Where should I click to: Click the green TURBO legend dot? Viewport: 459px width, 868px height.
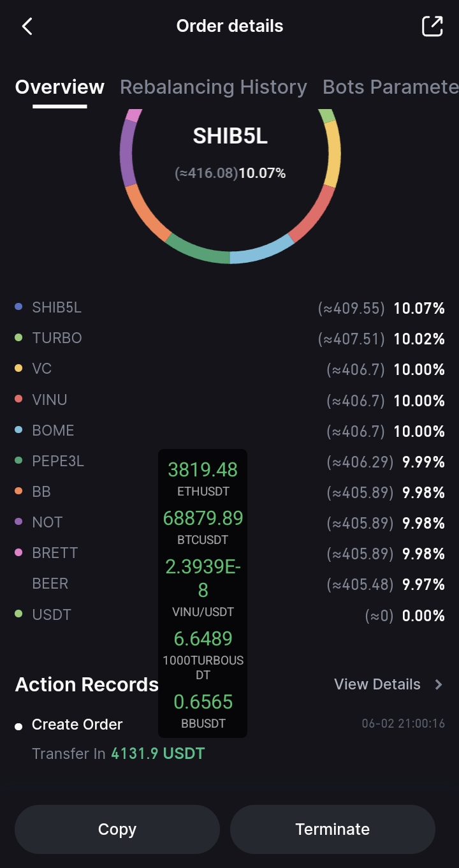tap(19, 338)
